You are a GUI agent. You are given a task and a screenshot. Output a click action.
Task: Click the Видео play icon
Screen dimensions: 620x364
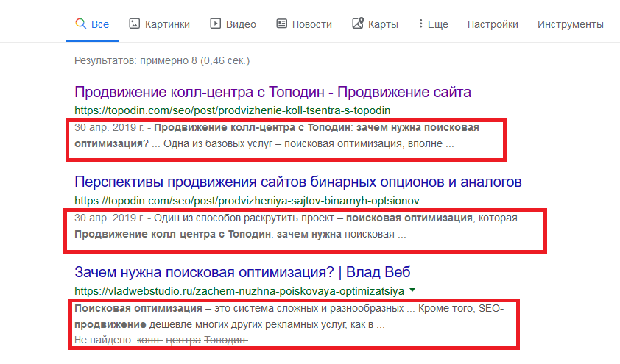coord(215,24)
